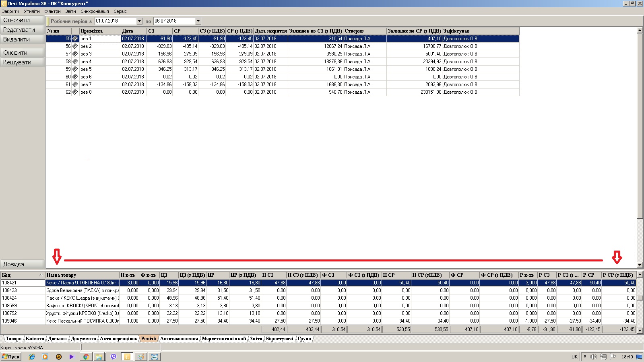Switch to the Документи tab
The image size is (644, 362).
coord(83,339)
